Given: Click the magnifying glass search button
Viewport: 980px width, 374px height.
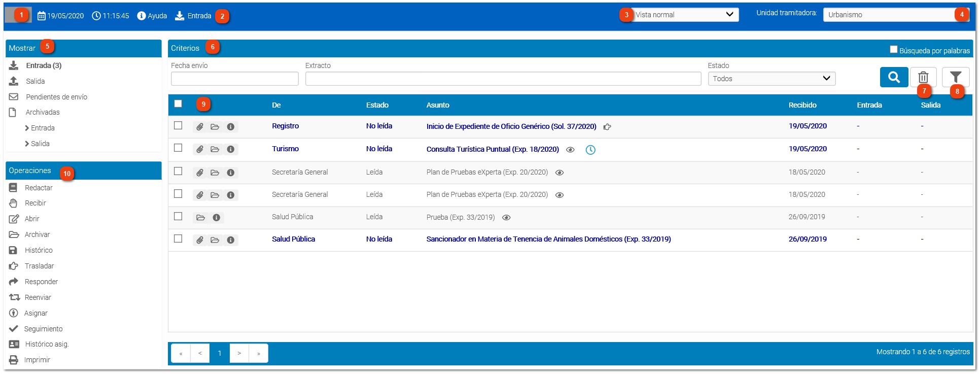Looking at the screenshot, I should pos(893,77).
